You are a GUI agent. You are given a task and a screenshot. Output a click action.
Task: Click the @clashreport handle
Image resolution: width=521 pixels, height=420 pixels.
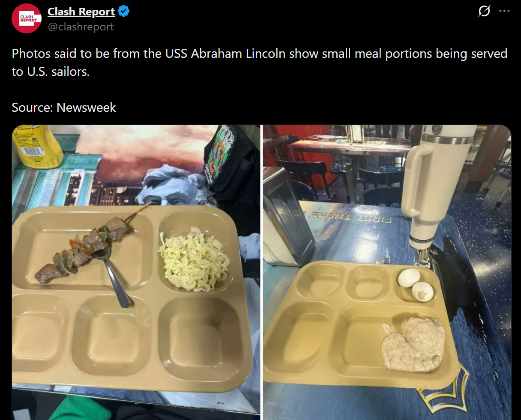point(81,27)
